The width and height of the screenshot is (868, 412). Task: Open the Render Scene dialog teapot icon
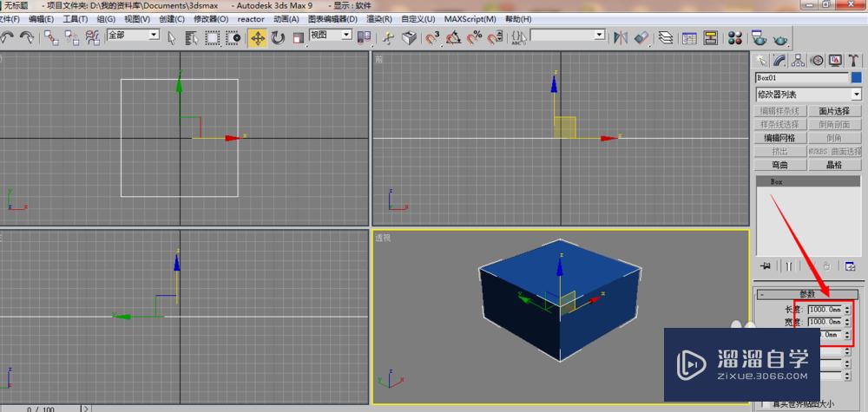point(759,37)
